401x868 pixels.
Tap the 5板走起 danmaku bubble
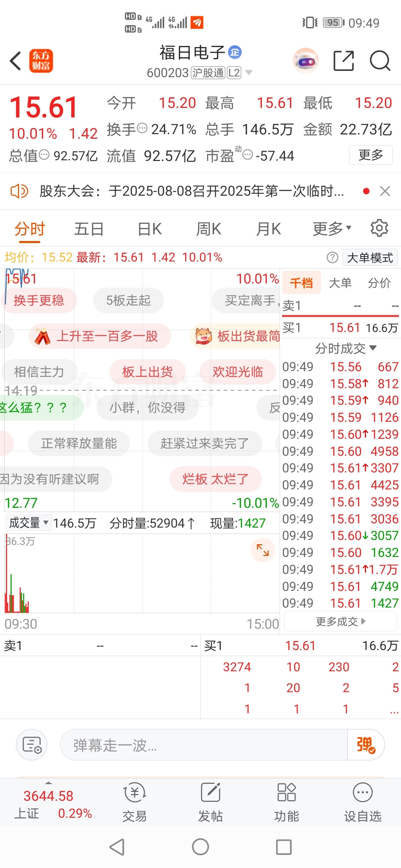[x=128, y=300]
